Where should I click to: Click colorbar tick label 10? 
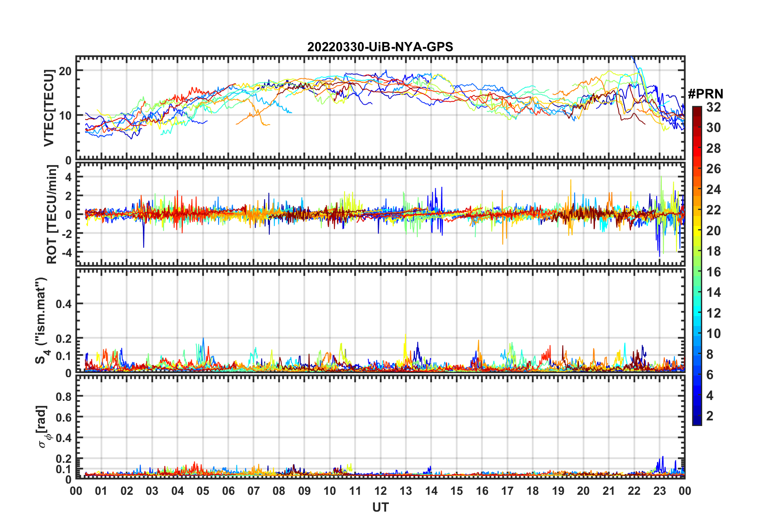[713, 334]
